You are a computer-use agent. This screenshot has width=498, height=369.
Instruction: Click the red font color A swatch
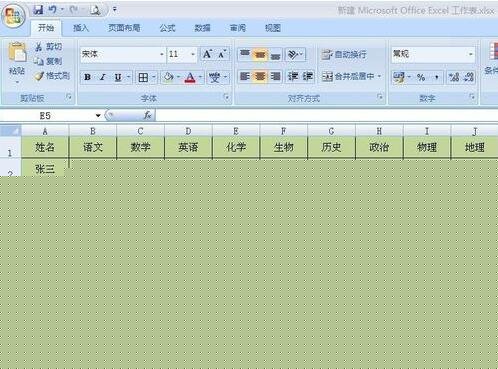(190, 78)
